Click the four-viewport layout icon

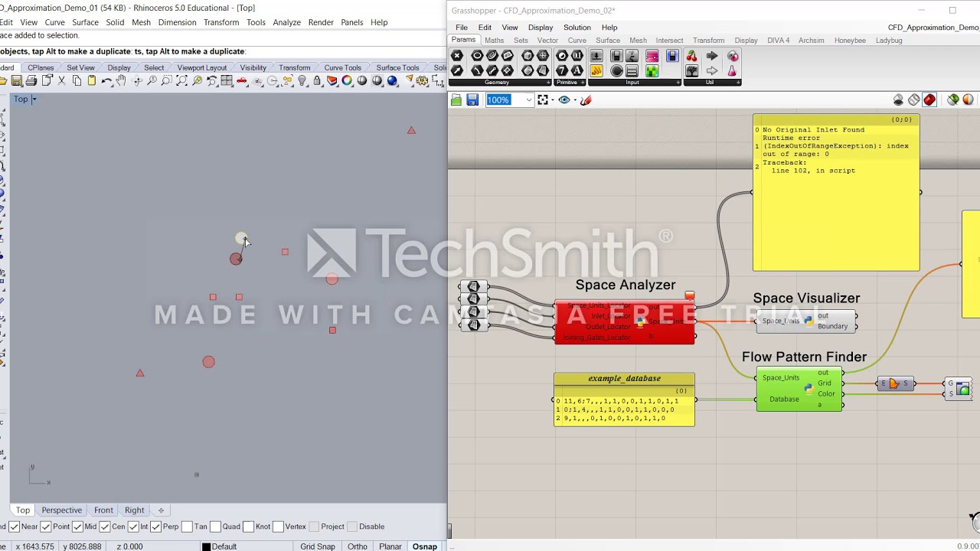tap(227, 80)
